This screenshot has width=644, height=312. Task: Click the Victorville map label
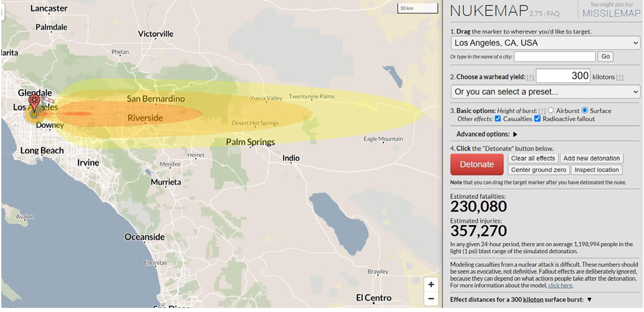tap(156, 34)
